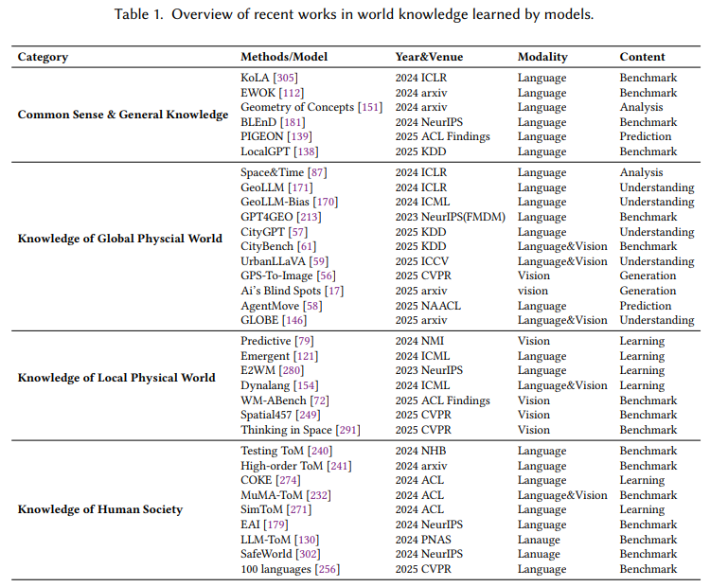Image resolution: width=728 pixels, height=587 pixels.
Task: Open reference 274 next to COKE
Action: pos(288,480)
